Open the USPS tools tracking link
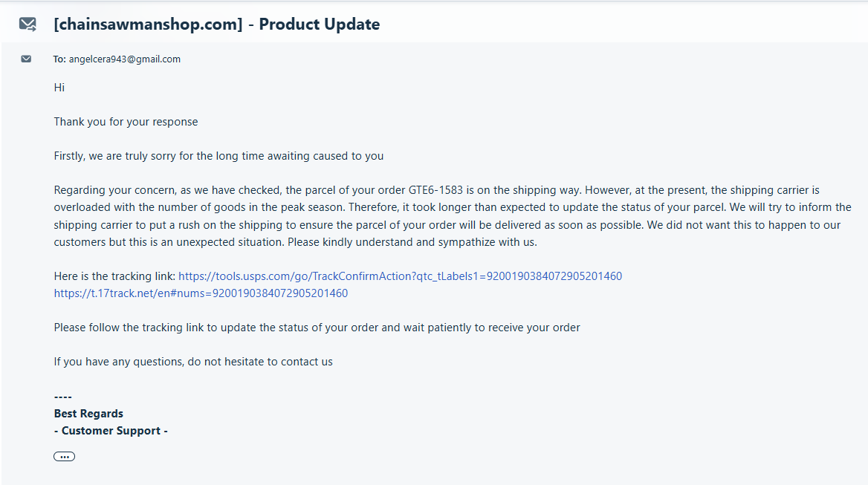The height and width of the screenshot is (485, 868). pyautogui.click(x=400, y=276)
